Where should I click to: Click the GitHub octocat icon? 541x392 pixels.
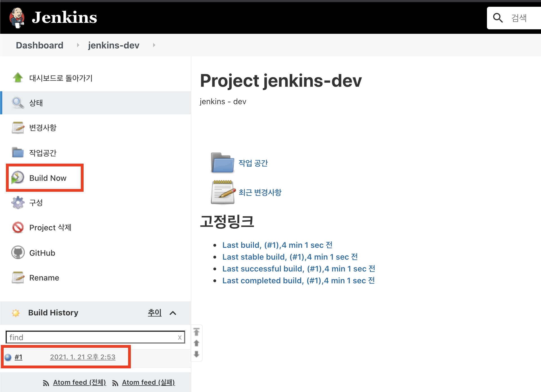coord(18,253)
